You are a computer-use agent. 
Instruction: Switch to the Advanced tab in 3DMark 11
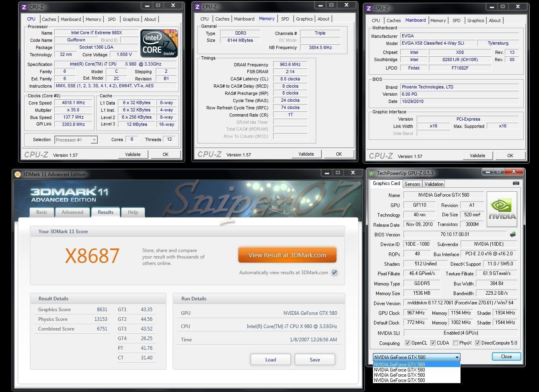pyautogui.click(x=72, y=212)
